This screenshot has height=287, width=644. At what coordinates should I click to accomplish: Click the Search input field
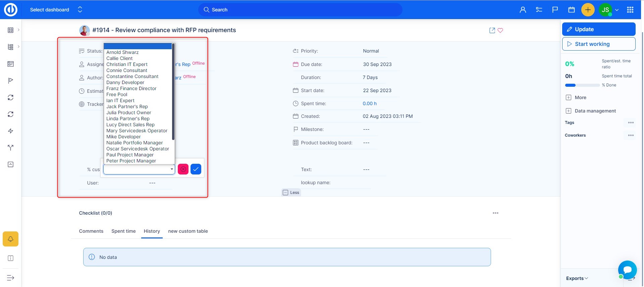pos(300,10)
